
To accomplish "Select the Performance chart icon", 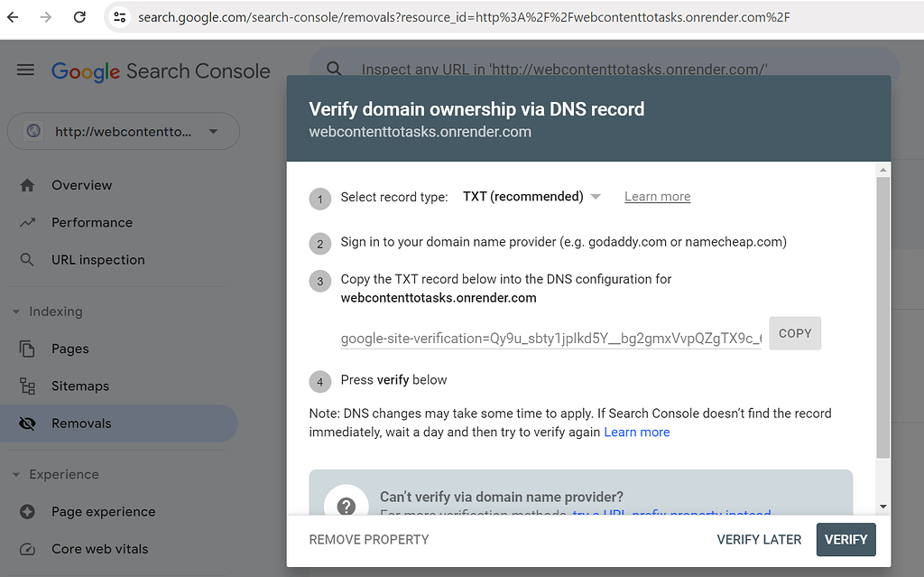I will [x=27, y=222].
